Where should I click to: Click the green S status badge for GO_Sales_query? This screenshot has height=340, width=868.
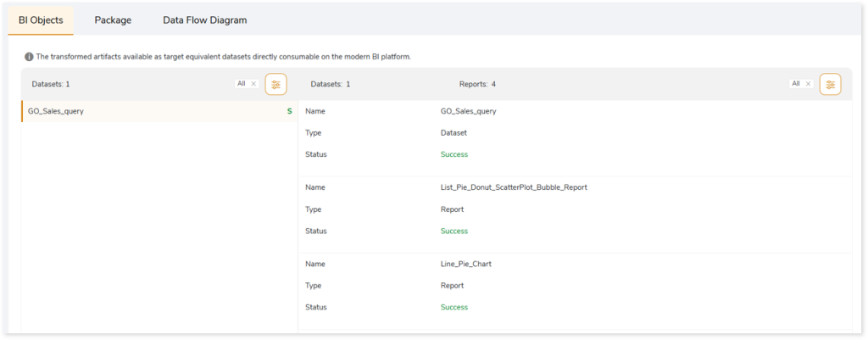(289, 111)
